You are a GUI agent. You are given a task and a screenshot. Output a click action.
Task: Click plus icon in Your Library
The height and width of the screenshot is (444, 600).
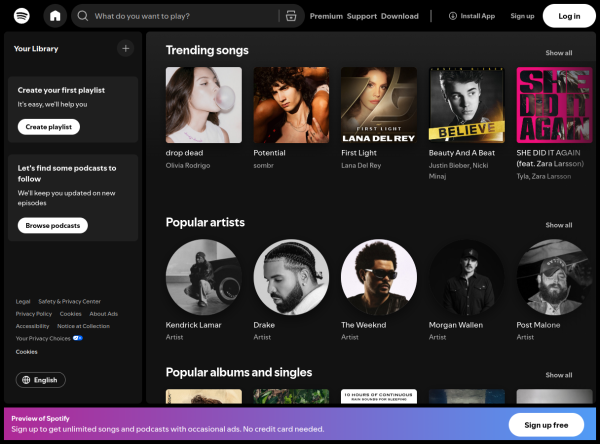coord(125,48)
